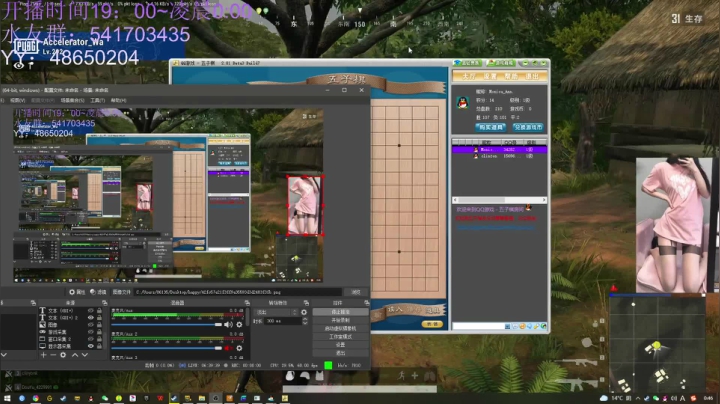Screen dimensions: 720x404
Task: Move selected source down in list
Action: 85,355
